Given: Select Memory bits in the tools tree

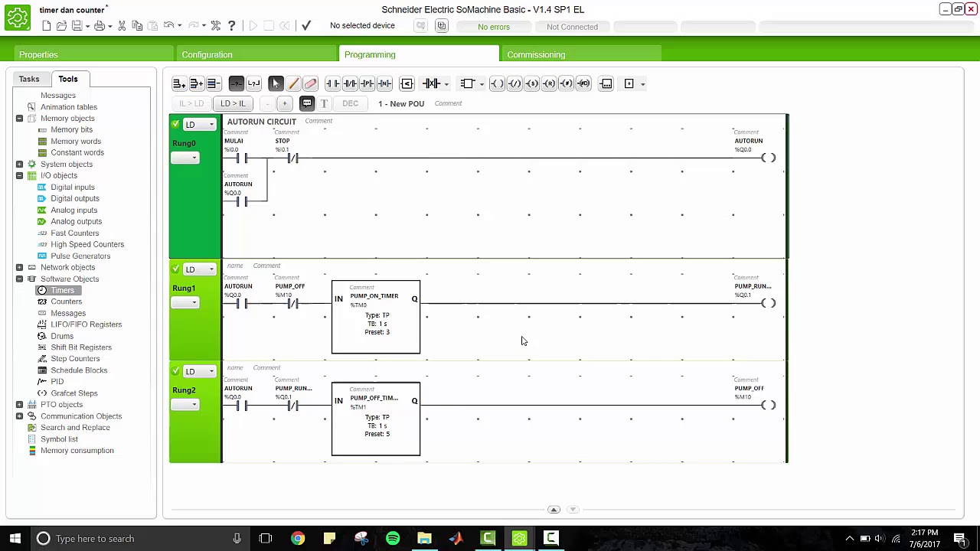Looking at the screenshot, I should 71,129.
